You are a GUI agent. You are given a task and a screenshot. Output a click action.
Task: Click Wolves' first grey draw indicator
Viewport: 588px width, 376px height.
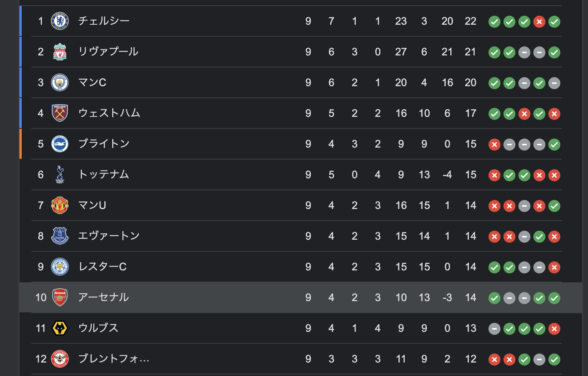click(x=494, y=329)
